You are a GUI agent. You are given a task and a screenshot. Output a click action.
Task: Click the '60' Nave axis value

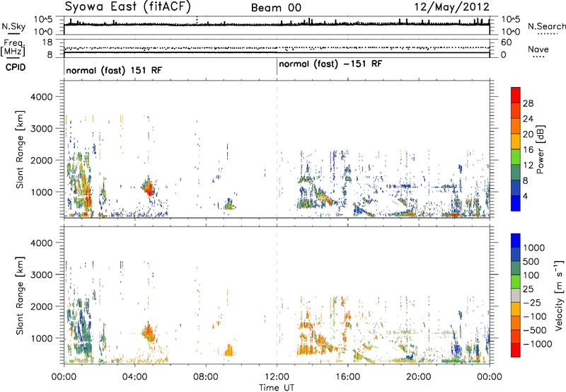(x=506, y=42)
